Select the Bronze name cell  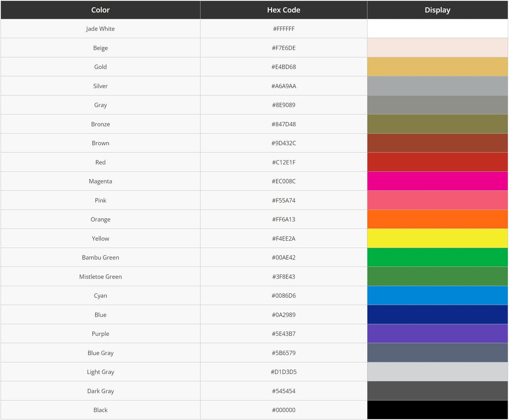pos(101,124)
